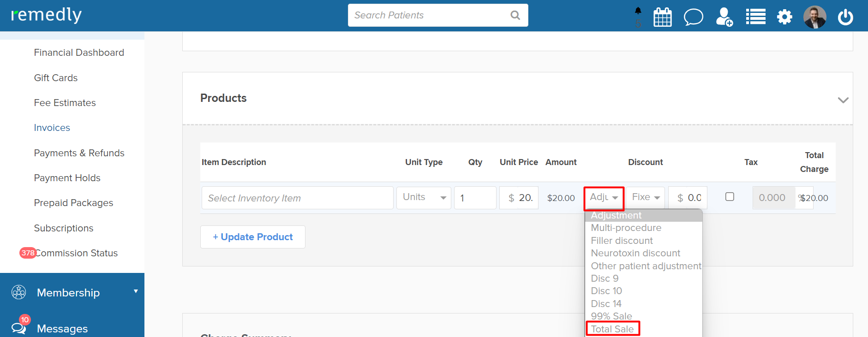Open the list view icon
Image resolution: width=868 pixels, height=337 pixels.
tap(755, 17)
